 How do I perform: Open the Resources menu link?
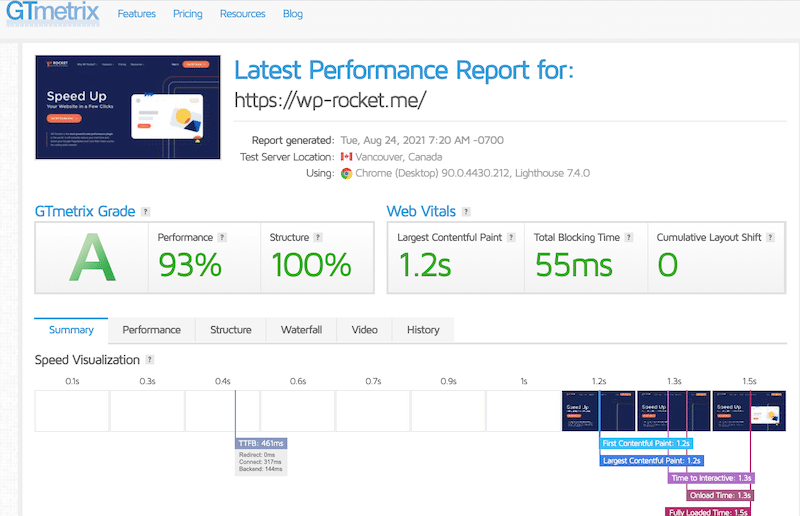pyautogui.click(x=242, y=14)
